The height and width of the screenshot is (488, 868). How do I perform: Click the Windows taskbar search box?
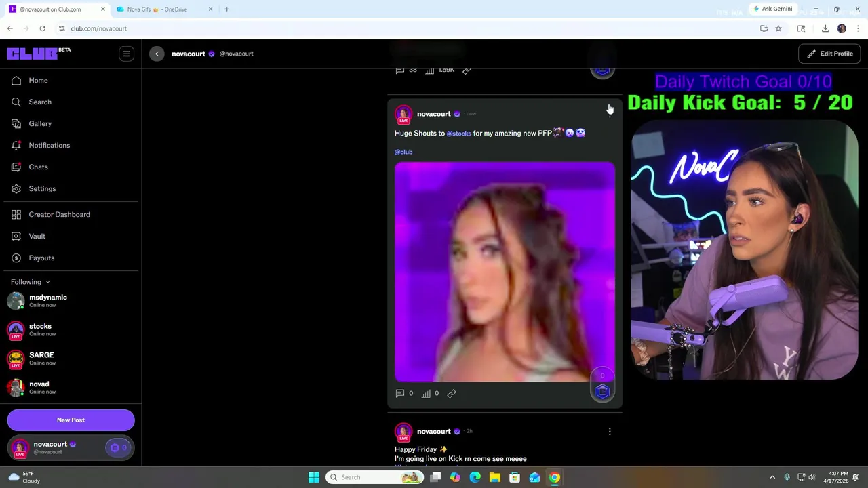tap(374, 477)
